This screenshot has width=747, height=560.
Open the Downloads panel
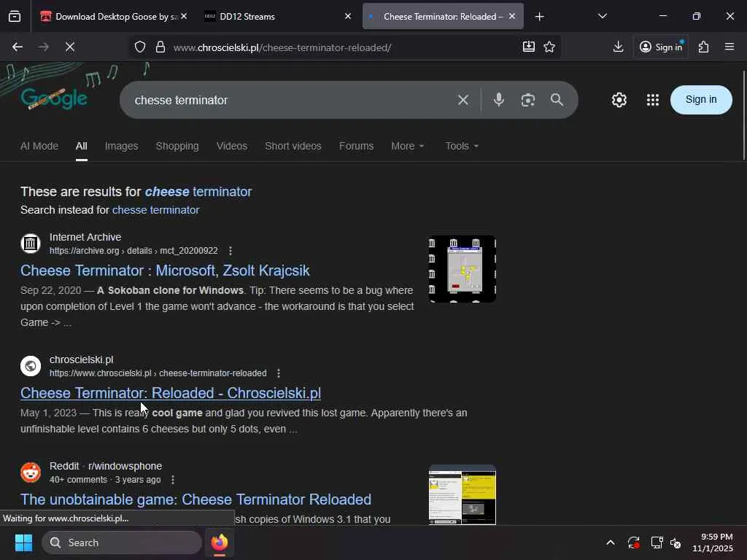(x=618, y=47)
